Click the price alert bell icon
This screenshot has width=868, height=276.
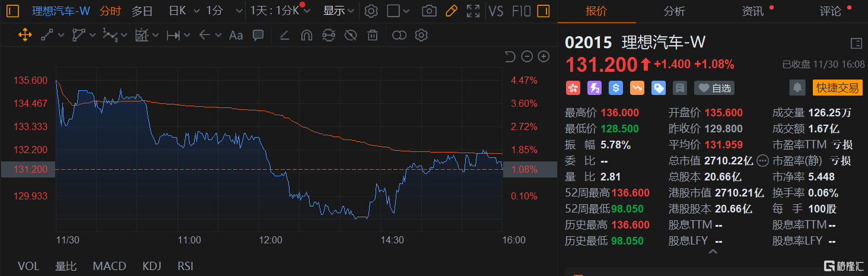point(797,88)
